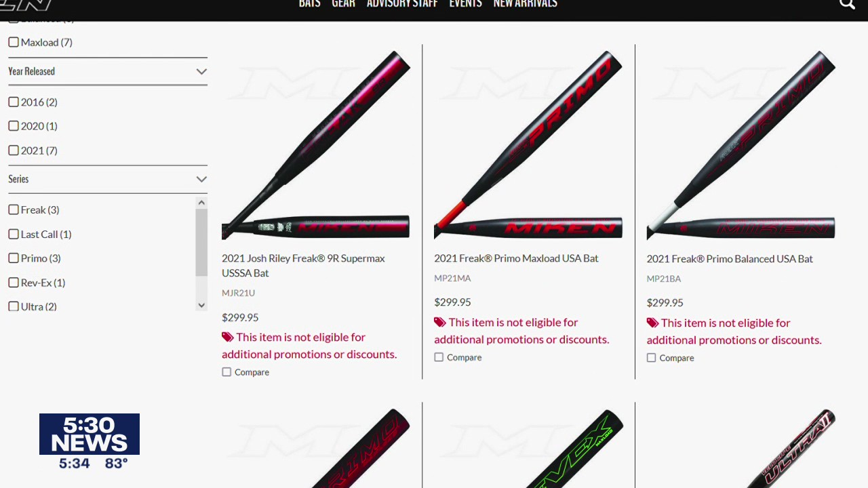Open 2021 Freak Primo Balanced USA Bat link
Viewport: 868px width, 488px height.
click(x=730, y=259)
